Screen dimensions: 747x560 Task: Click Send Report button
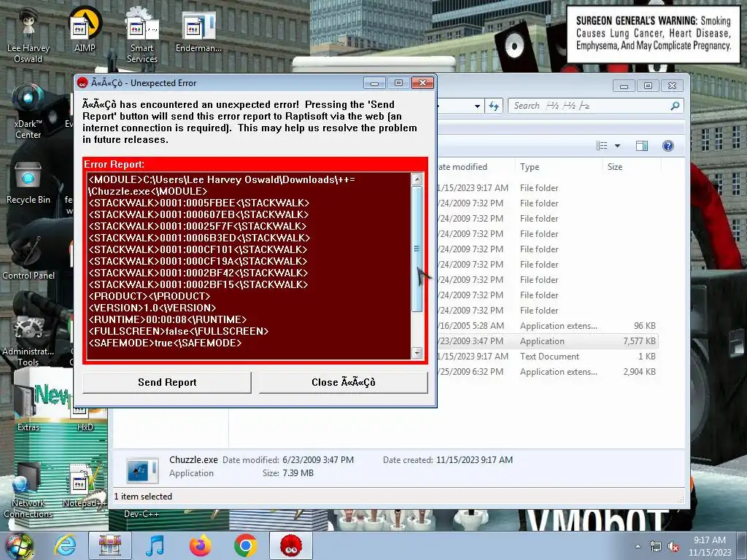click(x=167, y=382)
